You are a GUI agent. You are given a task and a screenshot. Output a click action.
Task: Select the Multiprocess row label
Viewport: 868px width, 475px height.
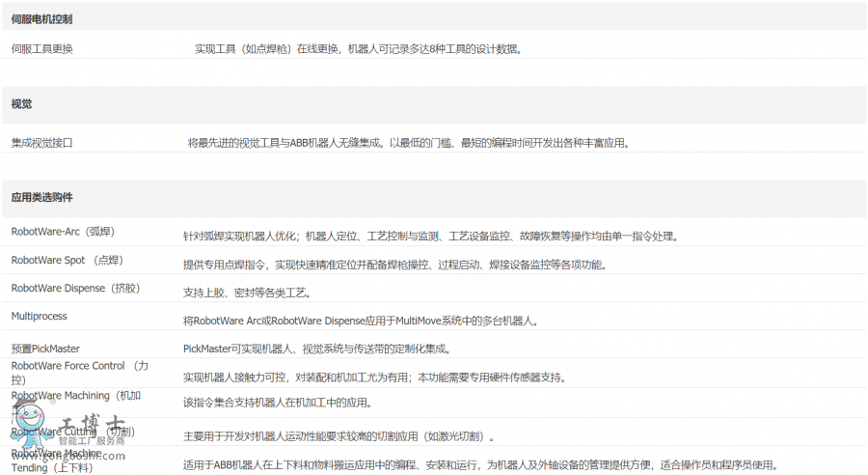point(40,317)
